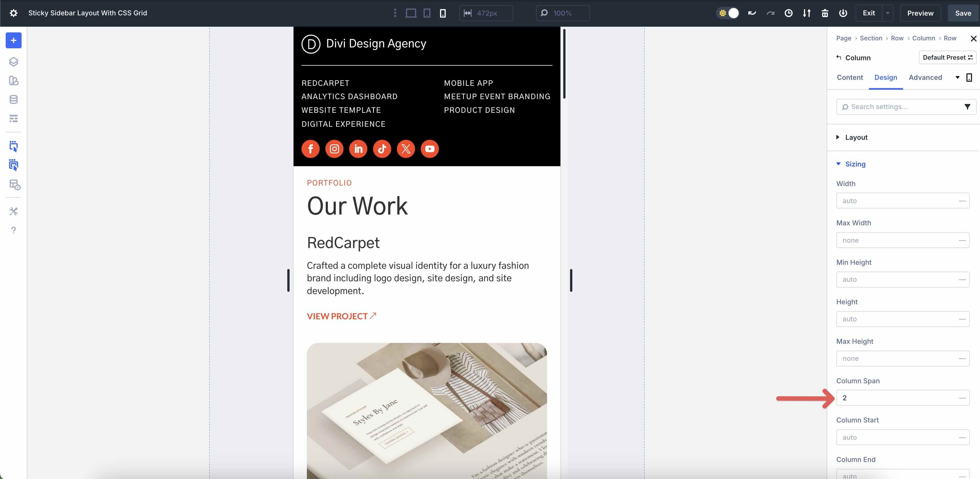Toggle responsive phone view in the settings panel

tap(969, 77)
